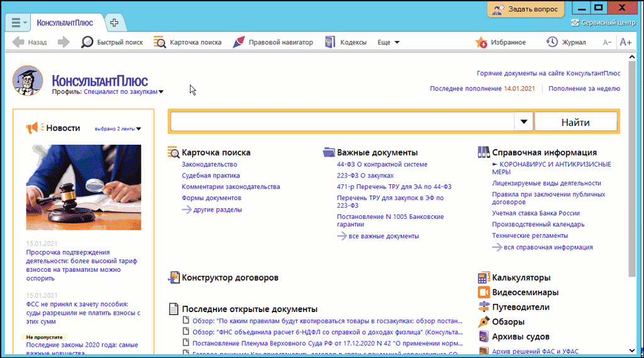Open Карточка поиска in the toolbar

[x=187, y=42]
